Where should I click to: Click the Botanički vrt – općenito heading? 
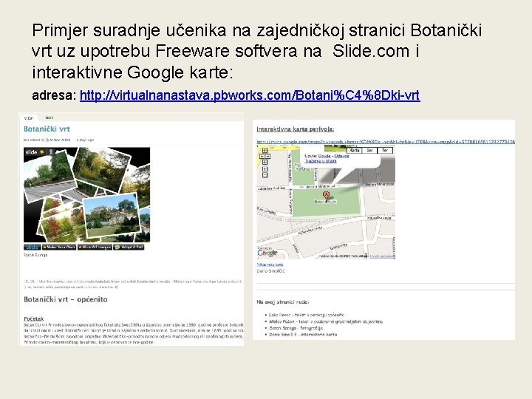tap(66, 299)
